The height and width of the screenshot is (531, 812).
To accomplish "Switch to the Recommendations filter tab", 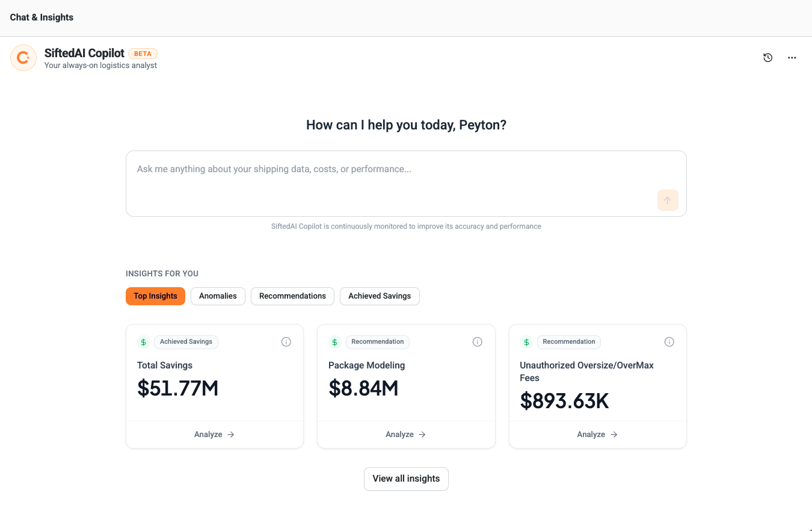I will click(292, 296).
